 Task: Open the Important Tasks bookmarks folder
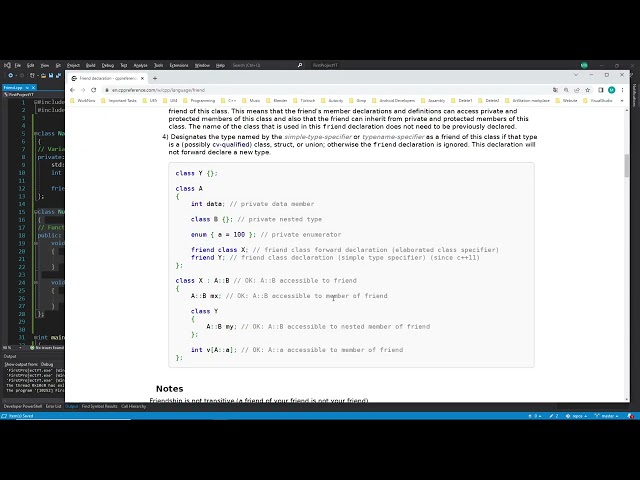pyautogui.click(x=119, y=100)
